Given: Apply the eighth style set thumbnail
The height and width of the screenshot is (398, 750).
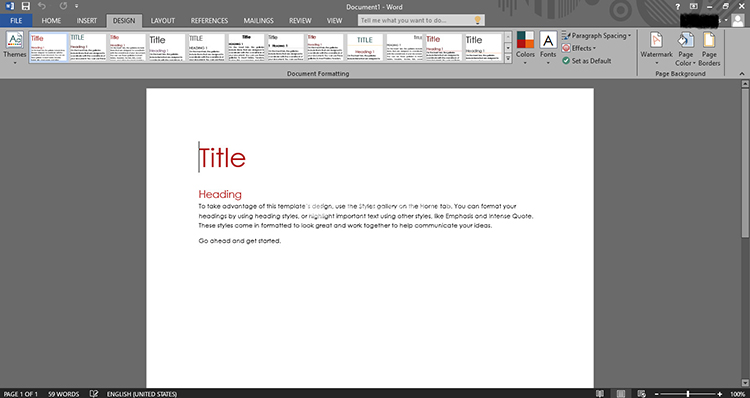Looking at the screenshot, I should coord(325,47).
